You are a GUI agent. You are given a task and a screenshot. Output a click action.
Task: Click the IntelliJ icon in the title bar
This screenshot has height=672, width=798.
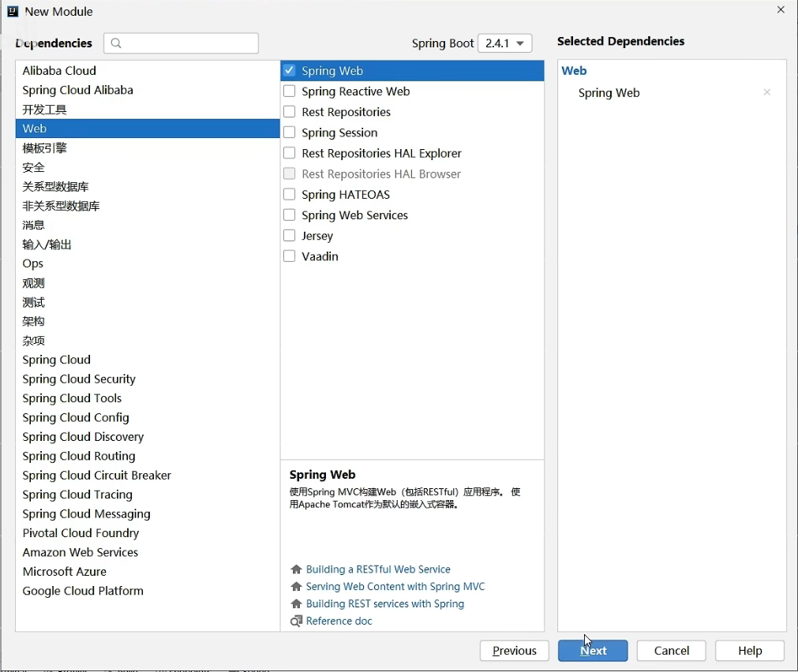click(x=13, y=11)
